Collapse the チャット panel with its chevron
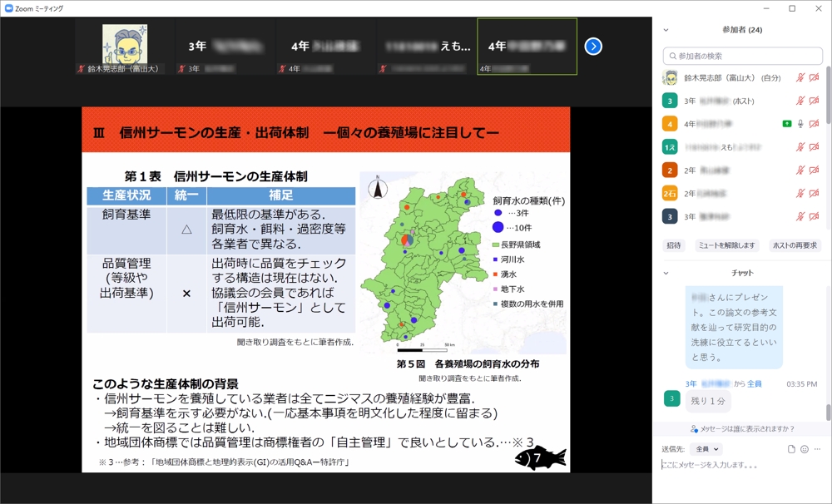 pos(666,274)
